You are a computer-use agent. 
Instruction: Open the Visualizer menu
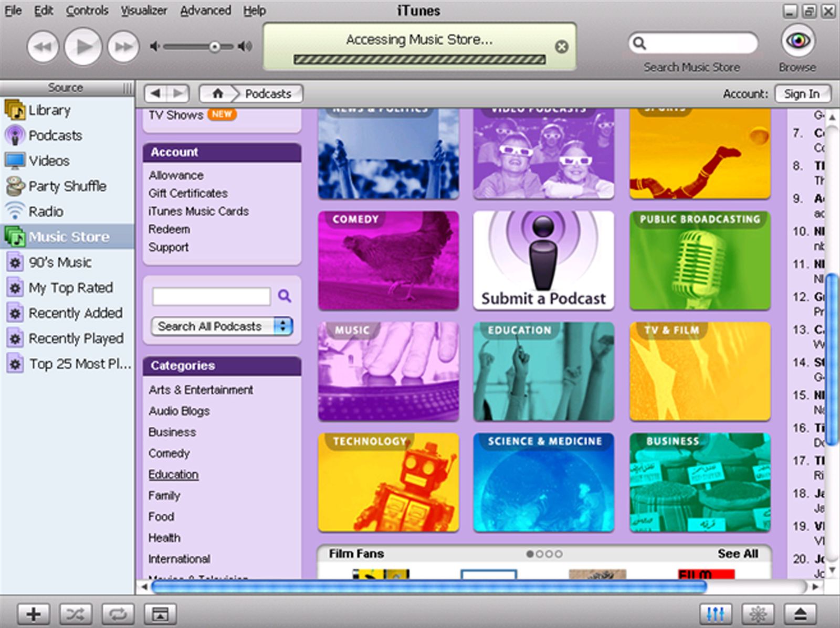(x=144, y=10)
